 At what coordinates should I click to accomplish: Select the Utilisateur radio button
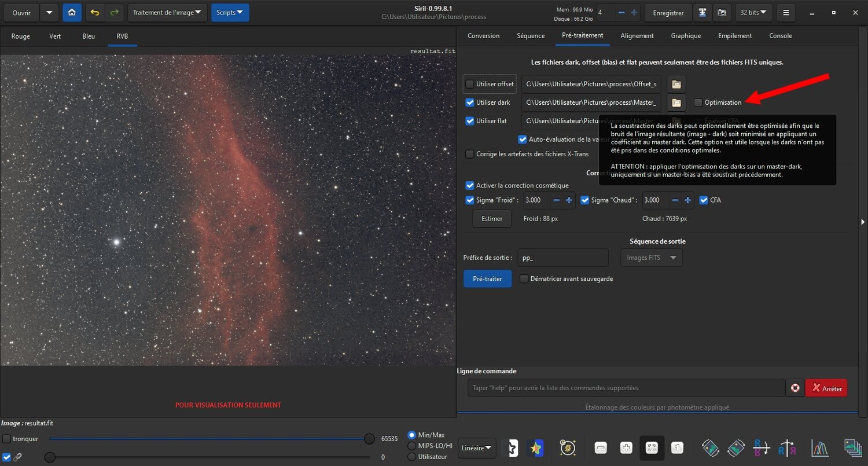coord(411,457)
